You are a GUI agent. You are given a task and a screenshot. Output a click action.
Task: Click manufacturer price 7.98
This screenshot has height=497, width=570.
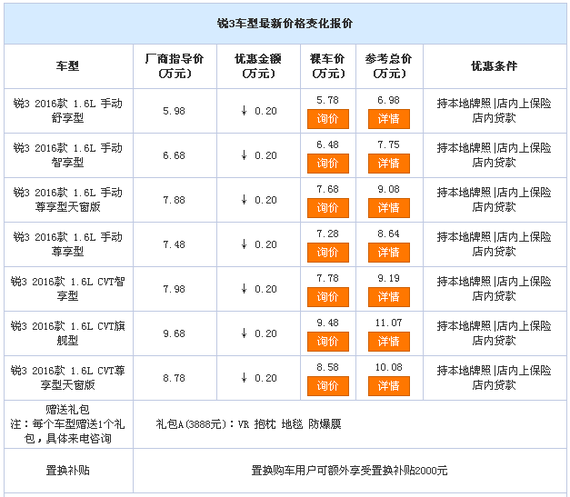tap(174, 289)
